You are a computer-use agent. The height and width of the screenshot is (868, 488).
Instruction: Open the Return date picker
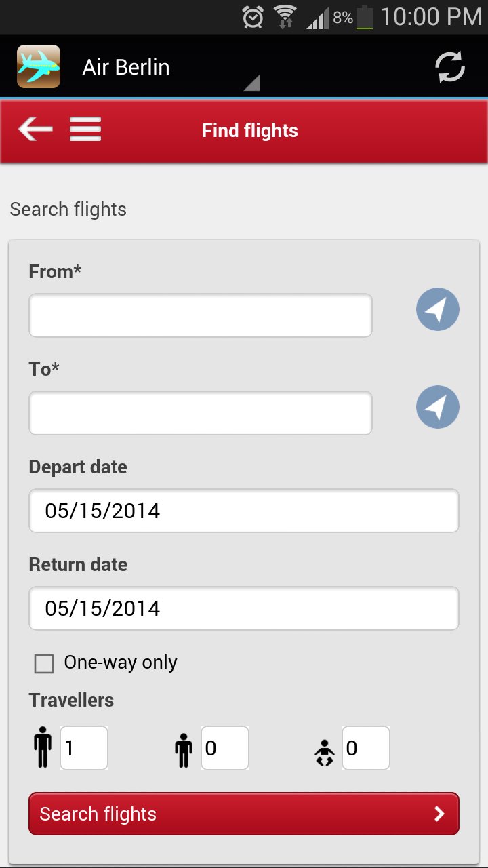243,608
